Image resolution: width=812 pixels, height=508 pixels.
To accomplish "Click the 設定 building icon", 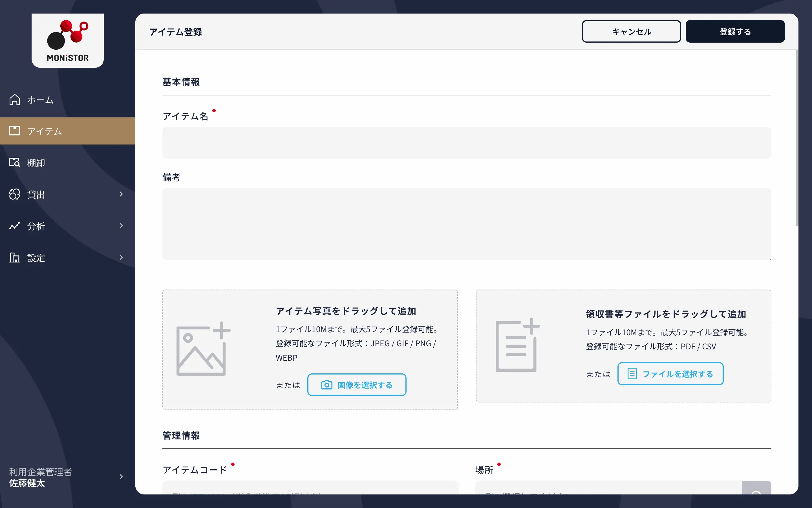I will [14, 257].
